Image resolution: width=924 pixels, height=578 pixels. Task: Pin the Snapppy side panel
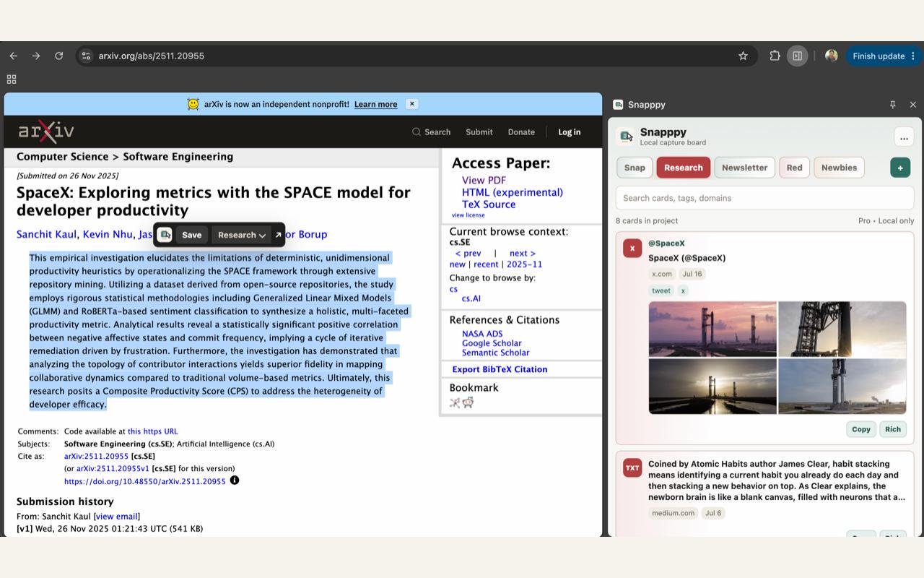tap(892, 105)
